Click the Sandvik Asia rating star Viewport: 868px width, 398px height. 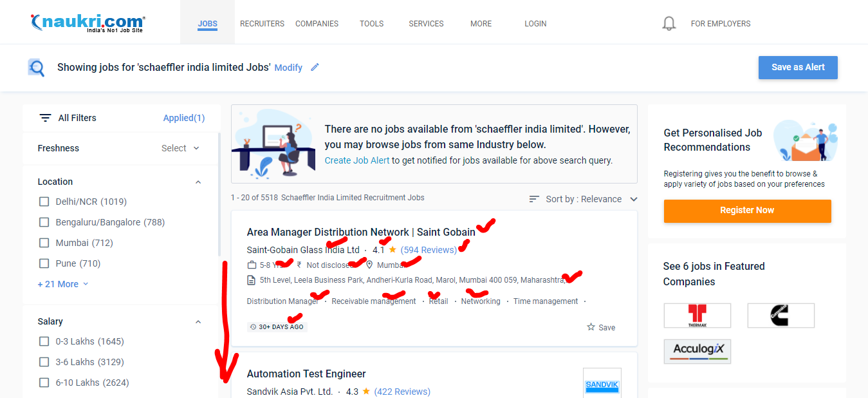[366, 392]
